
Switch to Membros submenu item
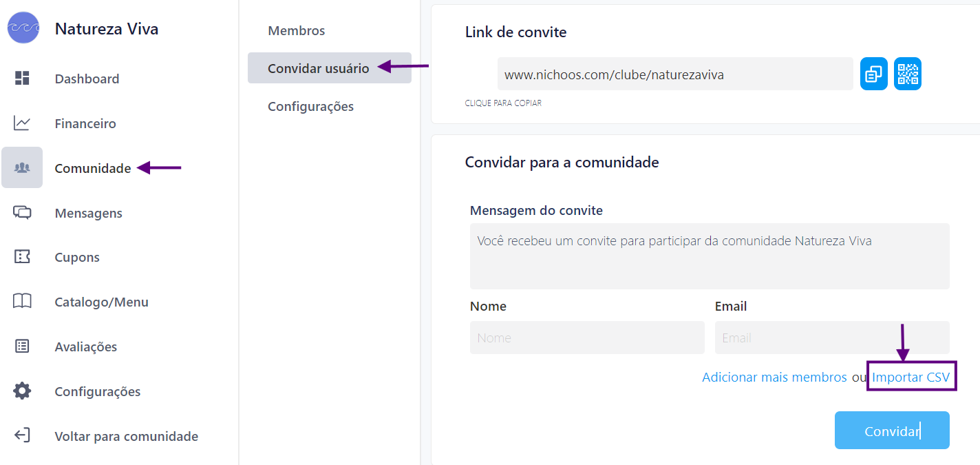297,30
